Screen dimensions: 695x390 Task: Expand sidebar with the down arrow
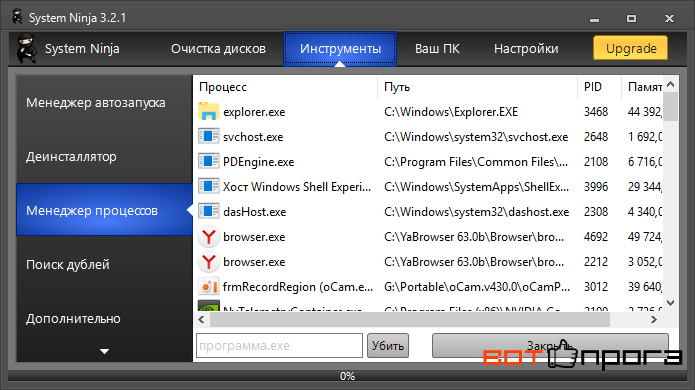104,351
